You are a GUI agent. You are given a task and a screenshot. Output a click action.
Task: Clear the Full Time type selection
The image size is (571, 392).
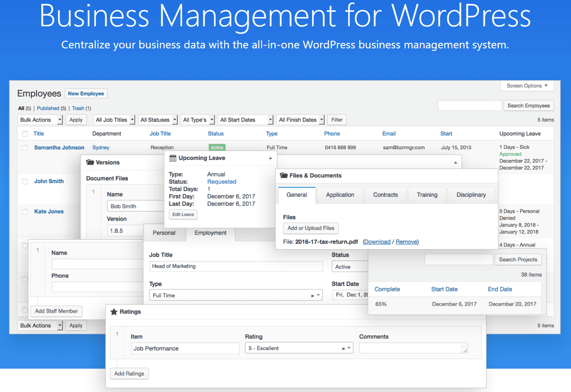(312, 296)
